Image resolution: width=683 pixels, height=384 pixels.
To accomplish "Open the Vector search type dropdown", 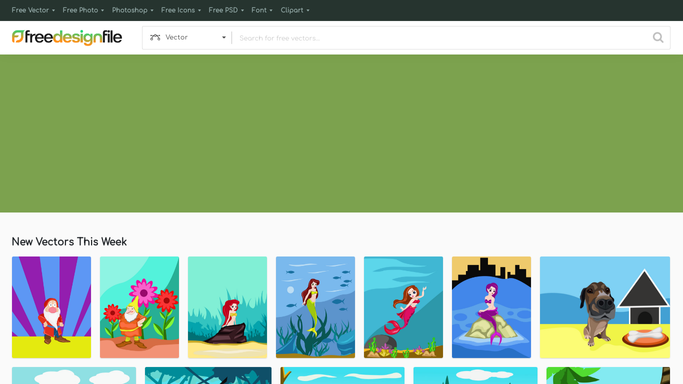I will pos(188,37).
